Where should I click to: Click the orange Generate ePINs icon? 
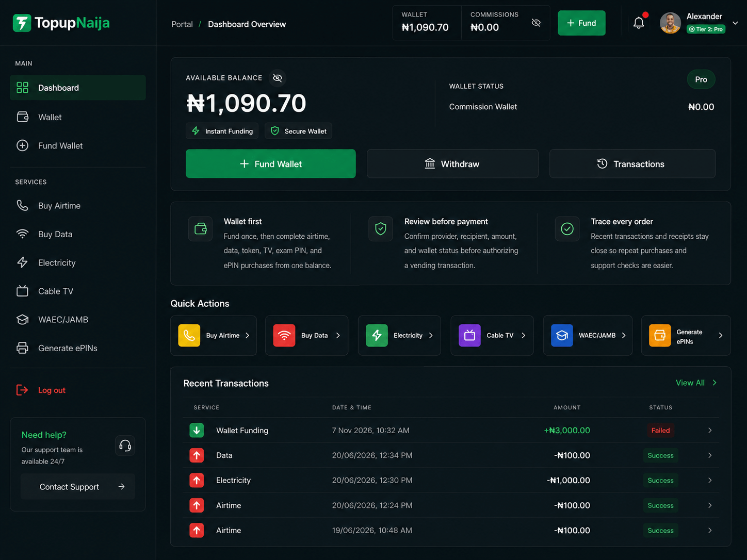click(660, 336)
